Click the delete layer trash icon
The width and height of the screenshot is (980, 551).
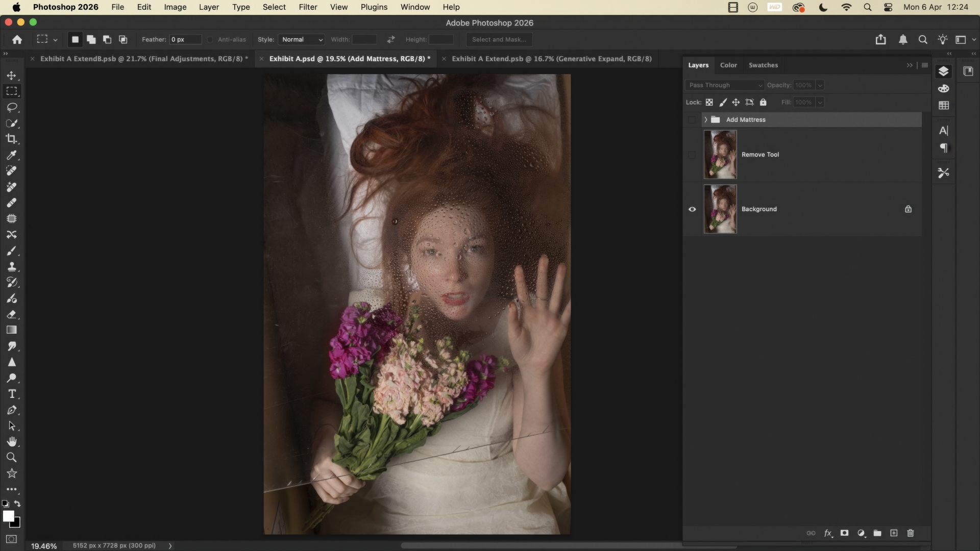910,533
